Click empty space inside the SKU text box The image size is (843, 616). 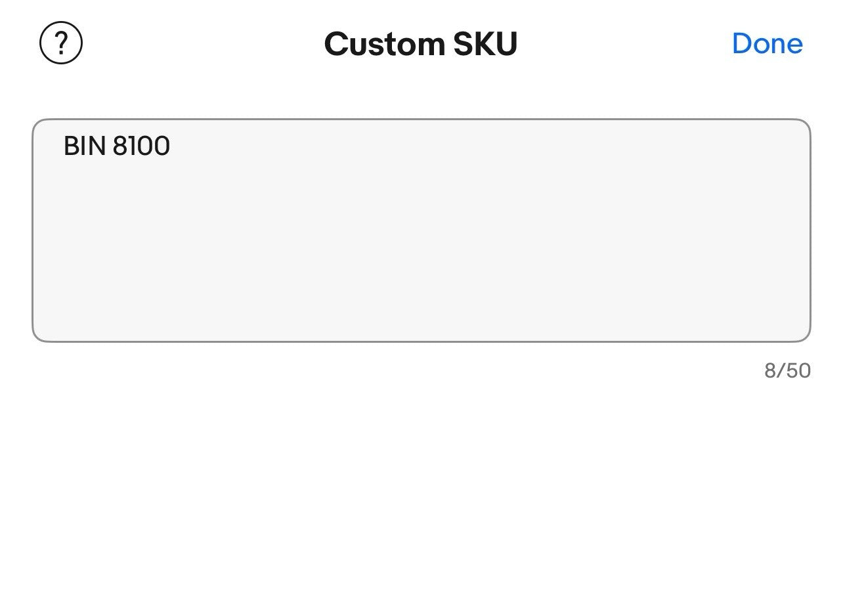pyautogui.click(x=460, y=263)
